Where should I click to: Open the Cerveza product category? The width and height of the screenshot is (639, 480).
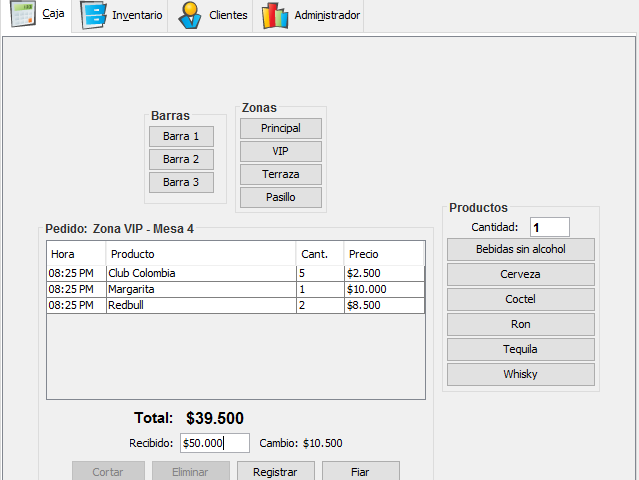coord(520,274)
